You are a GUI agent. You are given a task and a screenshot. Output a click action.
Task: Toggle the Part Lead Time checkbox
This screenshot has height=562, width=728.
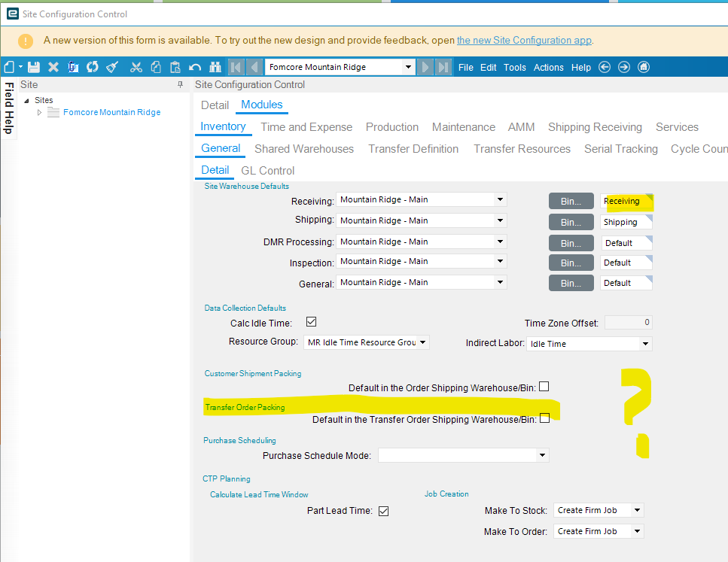coord(383,511)
